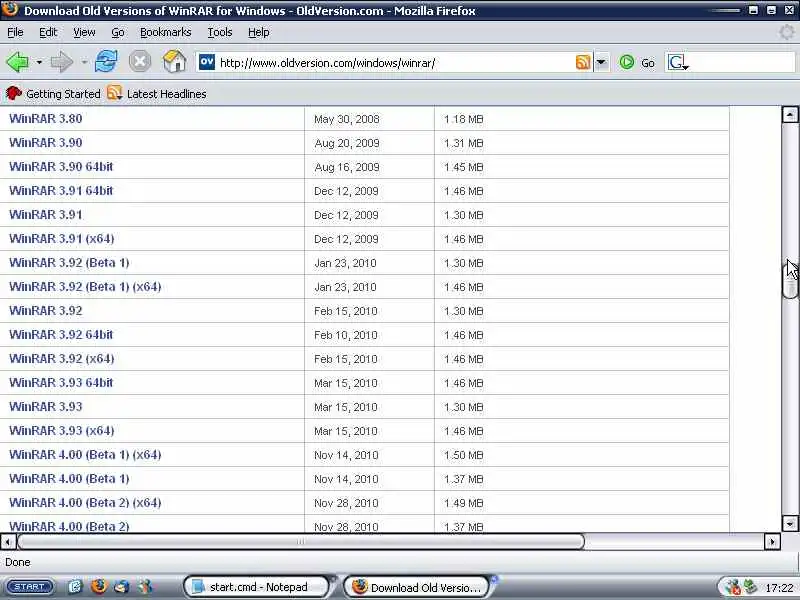Expand the address bar URL history dropdown

click(602, 62)
